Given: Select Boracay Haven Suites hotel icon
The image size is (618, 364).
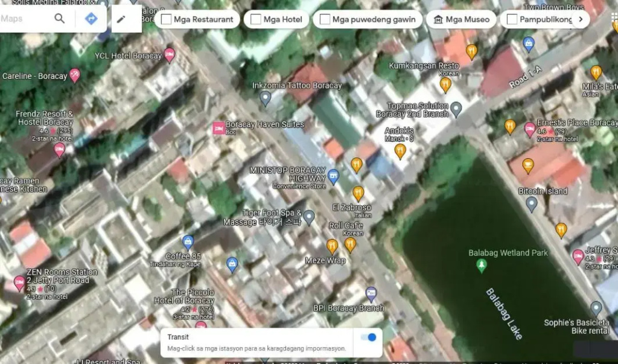Looking at the screenshot, I should pyautogui.click(x=218, y=128).
